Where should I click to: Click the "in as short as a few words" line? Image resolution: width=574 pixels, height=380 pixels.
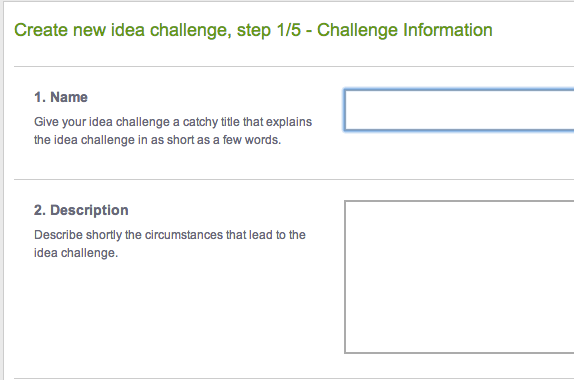point(157,140)
